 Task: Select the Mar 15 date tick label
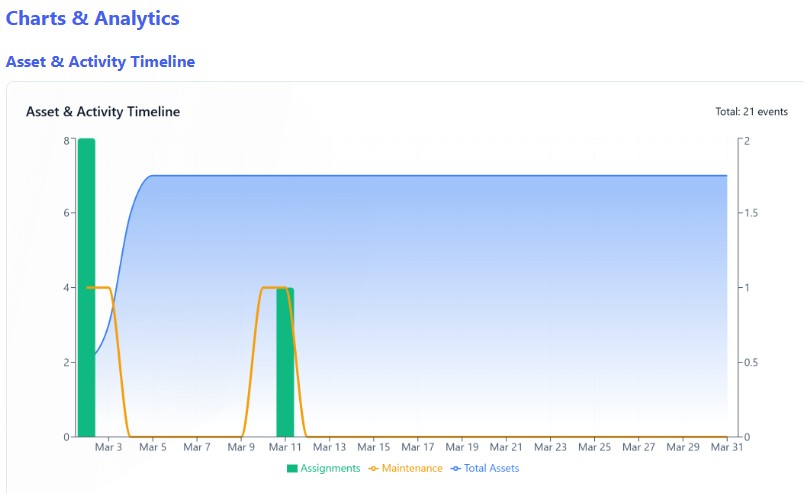coord(374,448)
